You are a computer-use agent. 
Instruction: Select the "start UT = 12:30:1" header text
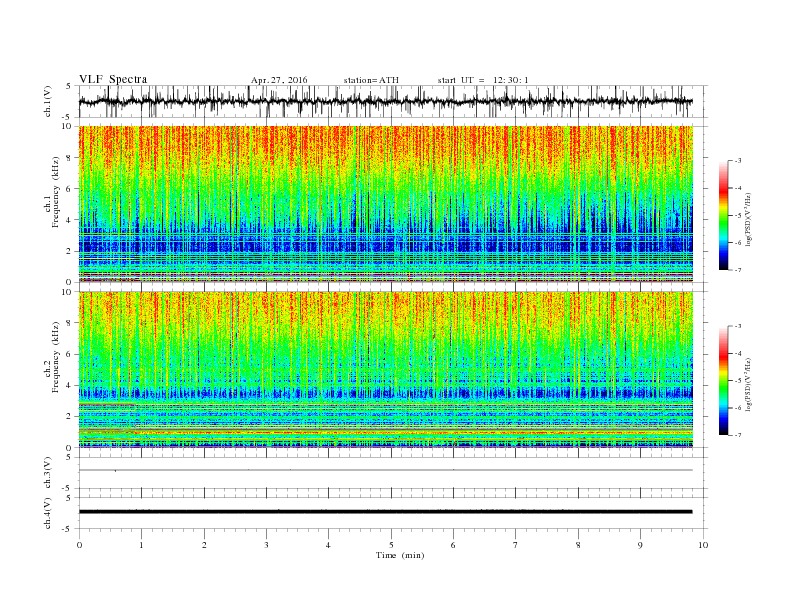483,80
